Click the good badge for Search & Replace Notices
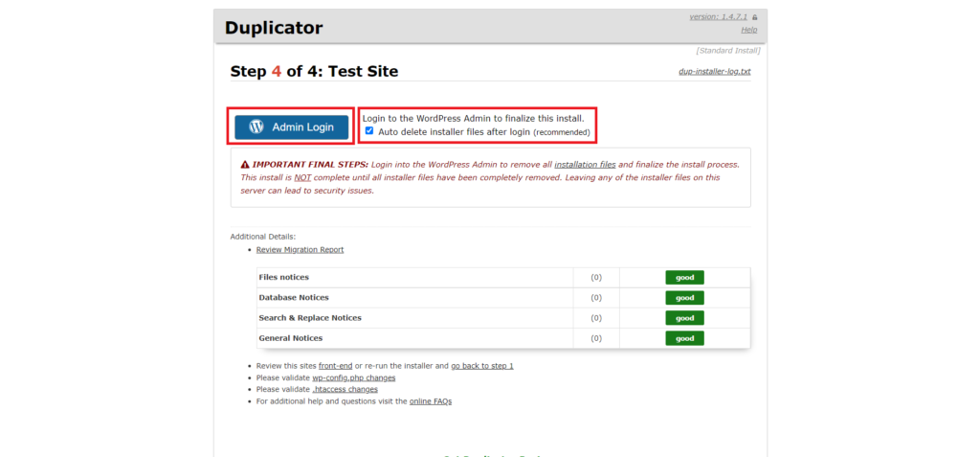The image size is (980, 457). (685, 318)
